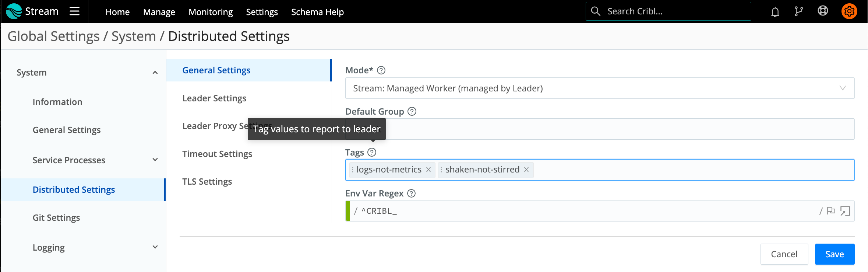The height and width of the screenshot is (272, 868).
Task: Open the Manage menu
Action: [159, 12]
